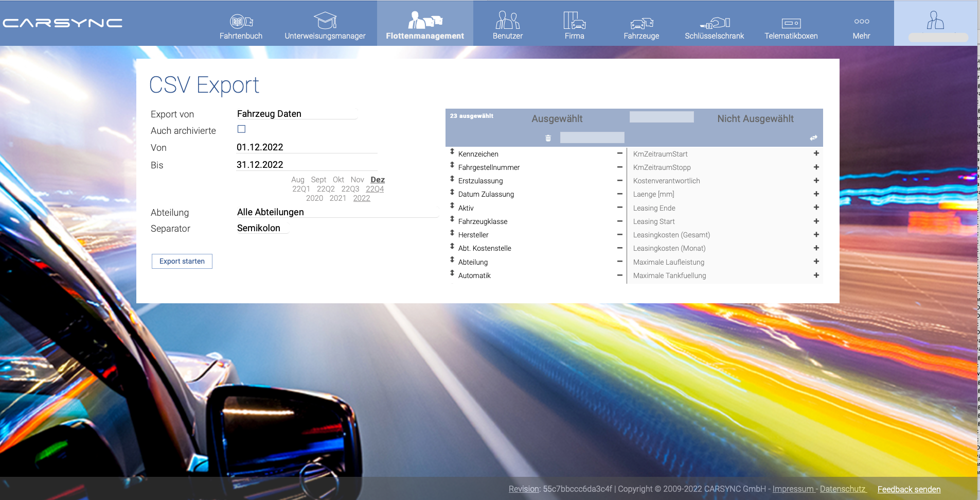Remove Datum Zulassung with its minus icon

(x=620, y=194)
